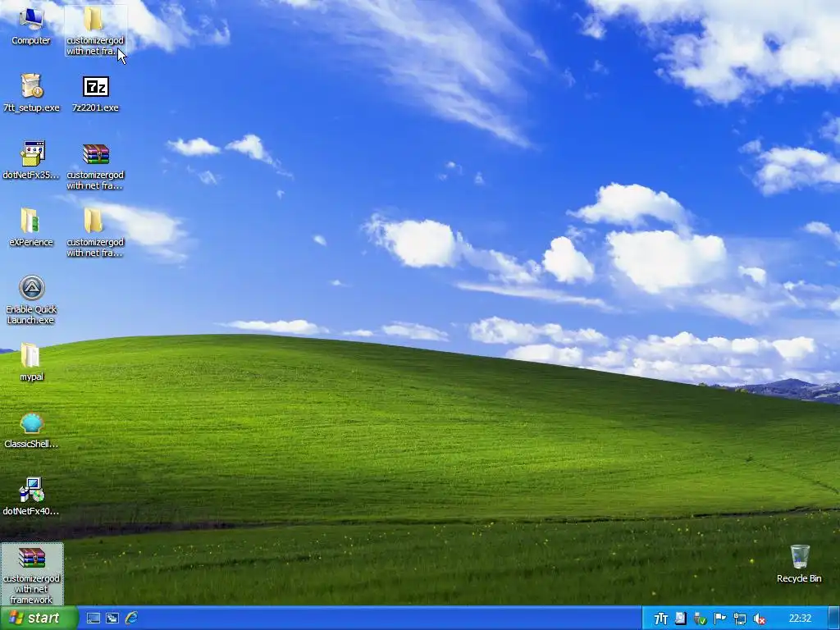Viewport: 840px width, 630px height.
Task: Click the white flag tray icon
Action: [719, 619]
